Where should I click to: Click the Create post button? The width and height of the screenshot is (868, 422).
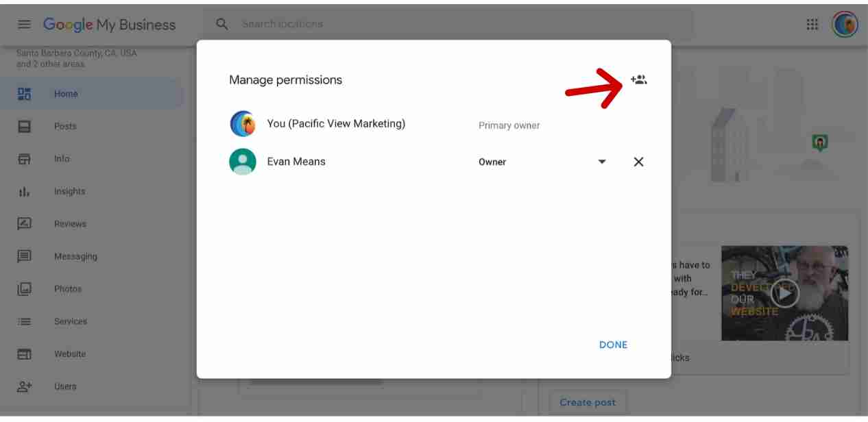coord(588,403)
